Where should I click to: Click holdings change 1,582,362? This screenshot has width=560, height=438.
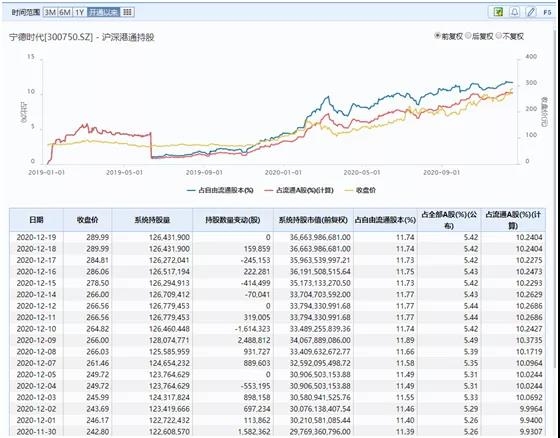254,432
